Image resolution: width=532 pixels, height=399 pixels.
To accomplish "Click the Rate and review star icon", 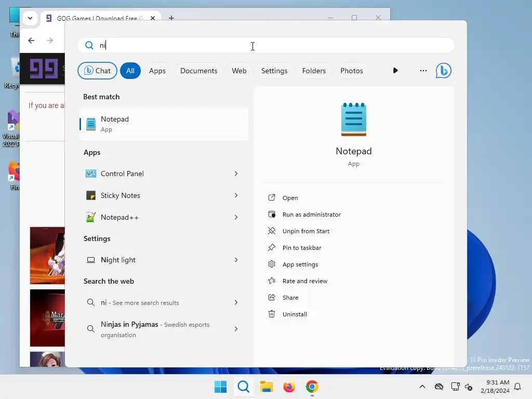I will 271,281.
